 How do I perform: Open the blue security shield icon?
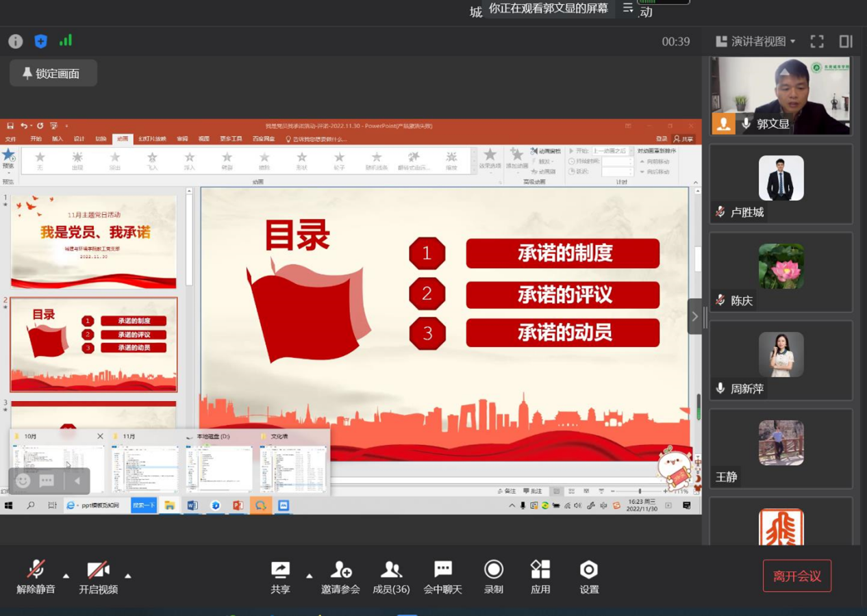[40, 42]
